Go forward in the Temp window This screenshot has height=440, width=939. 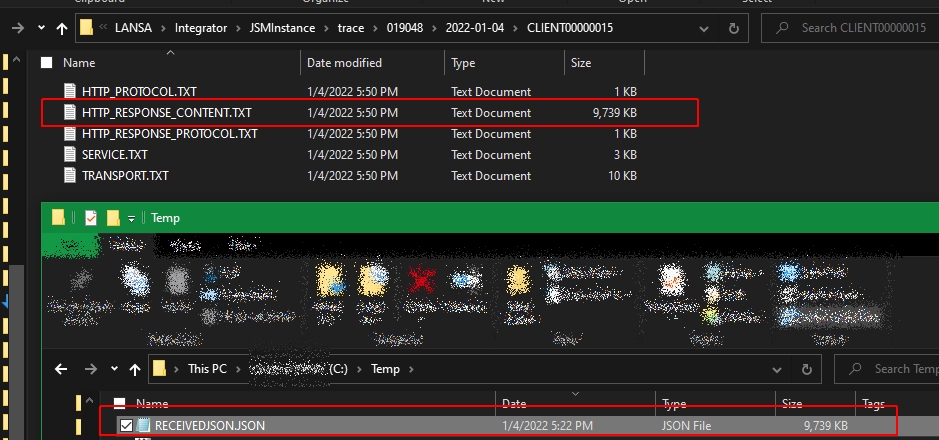[90, 369]
